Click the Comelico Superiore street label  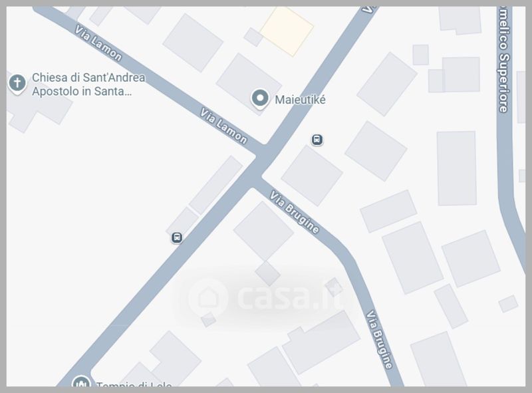click(503, 60)
